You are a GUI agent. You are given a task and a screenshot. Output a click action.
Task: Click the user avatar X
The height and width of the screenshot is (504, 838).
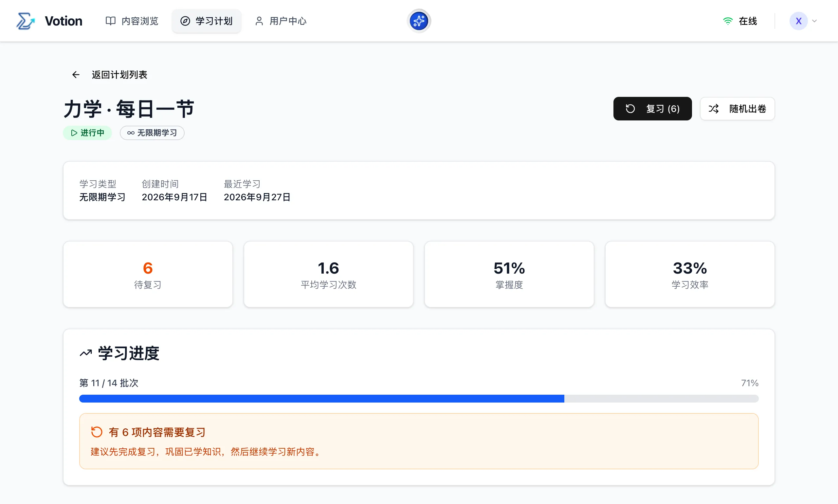point(798,21)
